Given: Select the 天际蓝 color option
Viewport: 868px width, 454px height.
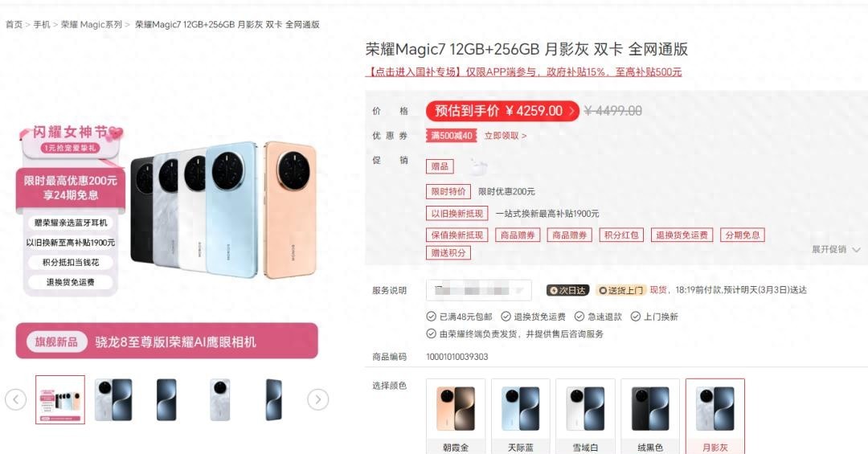Looking at the screenshot, I should pyautogui.click(x=520, y=416).
